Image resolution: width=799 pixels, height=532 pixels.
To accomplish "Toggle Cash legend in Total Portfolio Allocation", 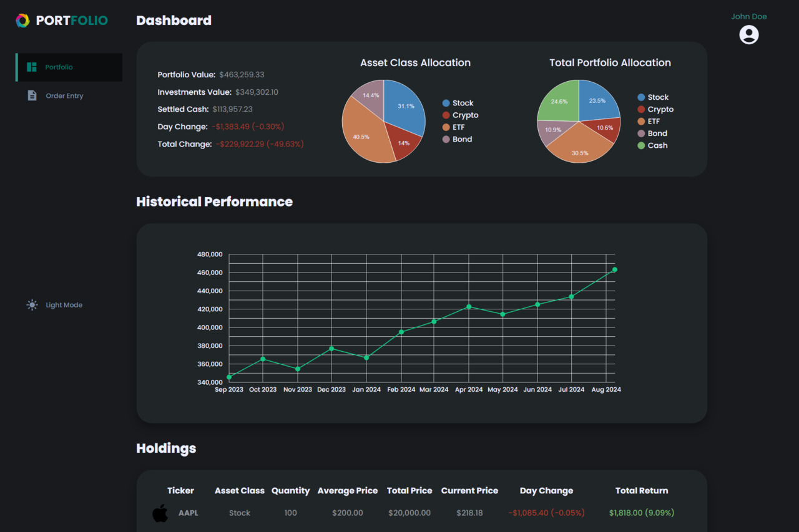I will [652, 145].
